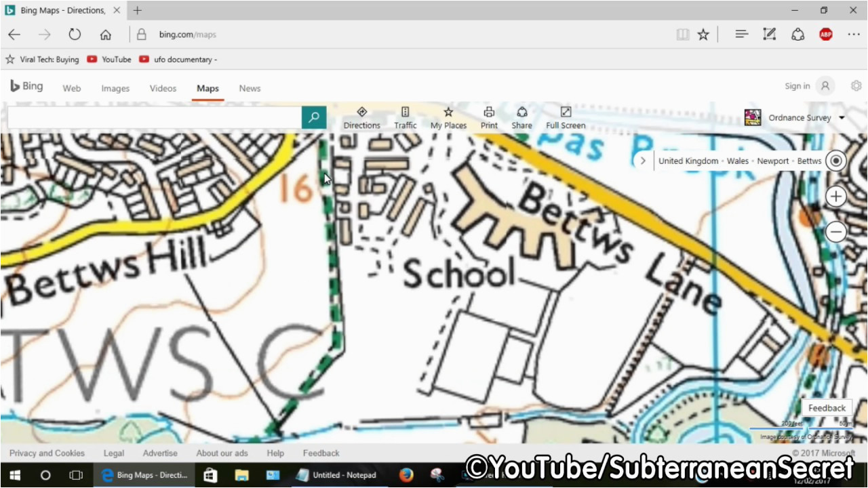Open Edge more actions ellipsis menu
868x488 pixels.
pyautogui.click(x=854, y=35)
